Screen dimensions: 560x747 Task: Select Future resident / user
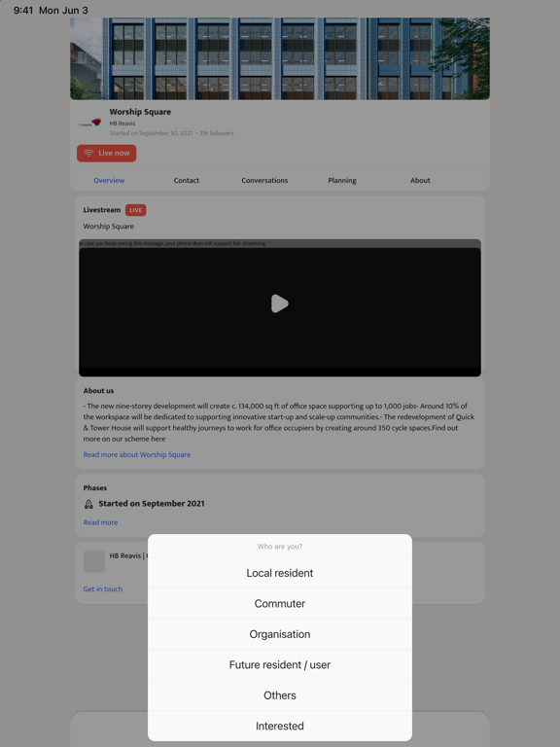tap(280, 664)
